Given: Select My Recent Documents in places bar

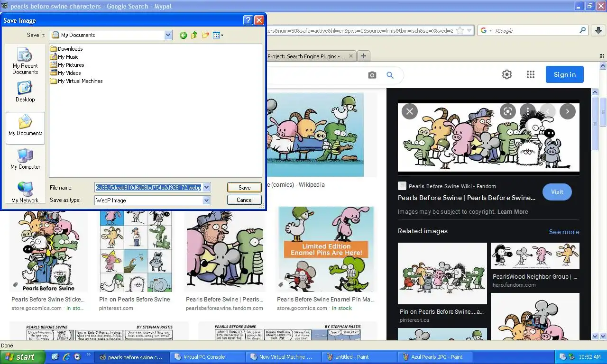Looking at the screenshot, I should click(x=25, y=61).
